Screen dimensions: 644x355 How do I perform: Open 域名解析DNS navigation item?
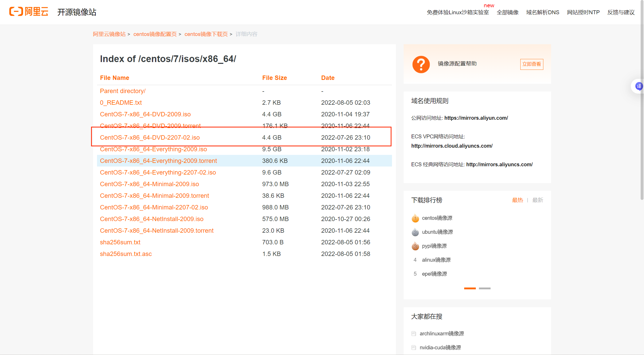[x=543, y=12]
